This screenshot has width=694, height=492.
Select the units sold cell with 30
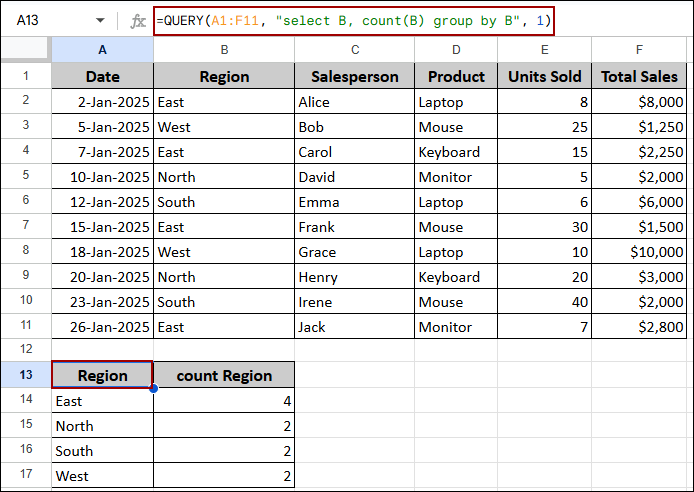pos(544,227)
